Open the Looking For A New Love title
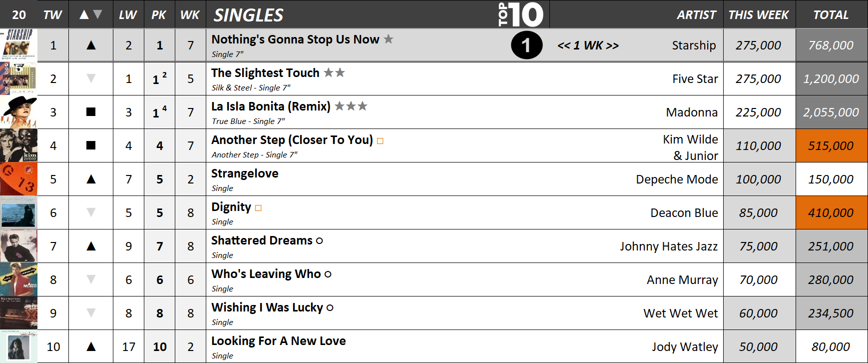868x363 pixels. 279,341
